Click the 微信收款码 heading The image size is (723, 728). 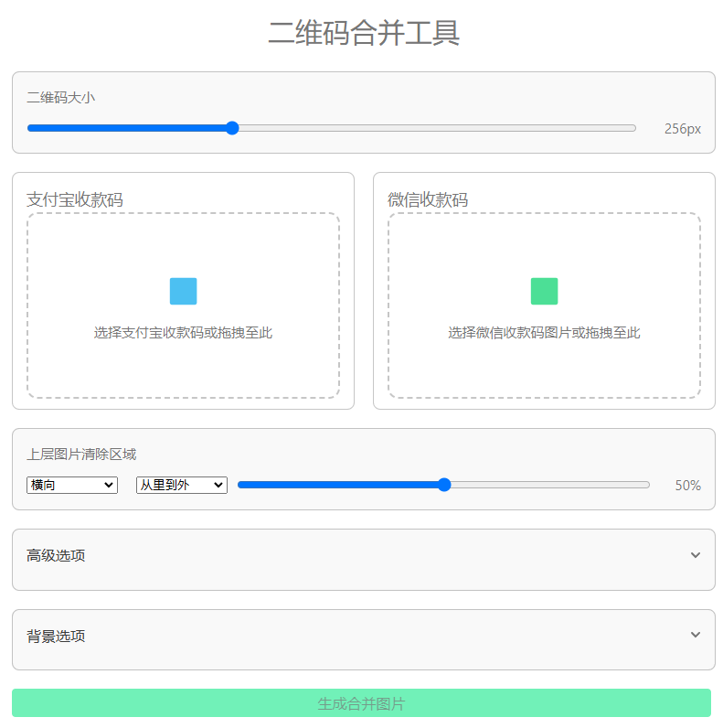(x=428, y=199)
